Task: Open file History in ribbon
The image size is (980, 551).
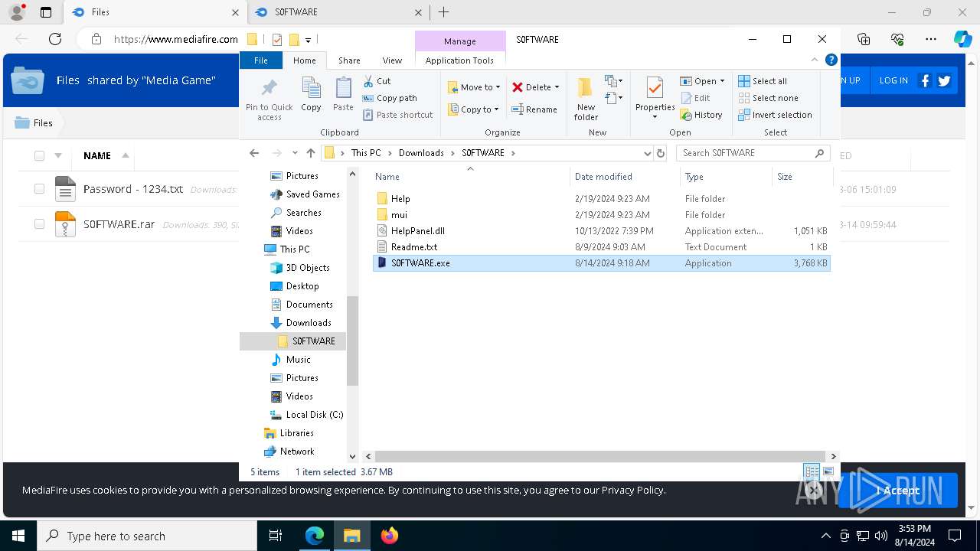Action: [701, 115]
